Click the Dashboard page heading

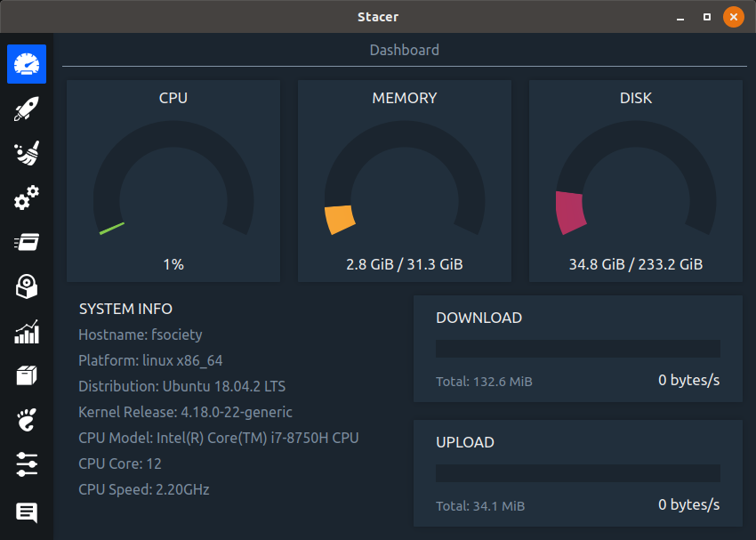click(405, 50)
